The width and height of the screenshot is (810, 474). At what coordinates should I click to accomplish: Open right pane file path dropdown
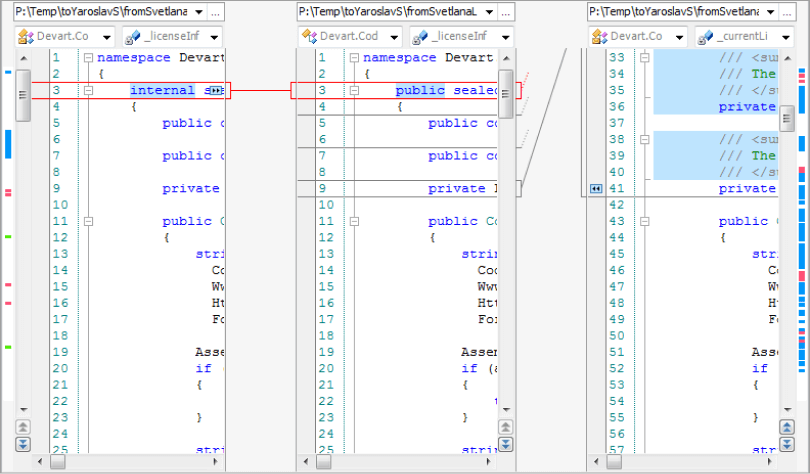(771, 12)
